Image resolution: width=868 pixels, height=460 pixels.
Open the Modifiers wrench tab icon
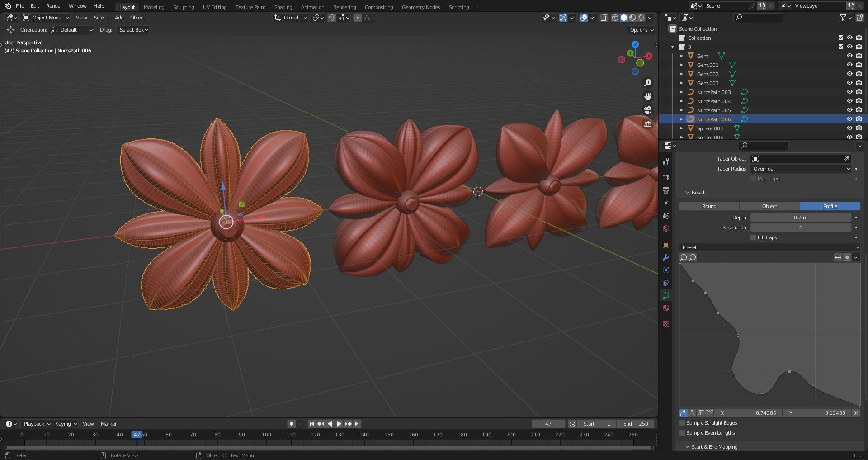pos(665,257)
